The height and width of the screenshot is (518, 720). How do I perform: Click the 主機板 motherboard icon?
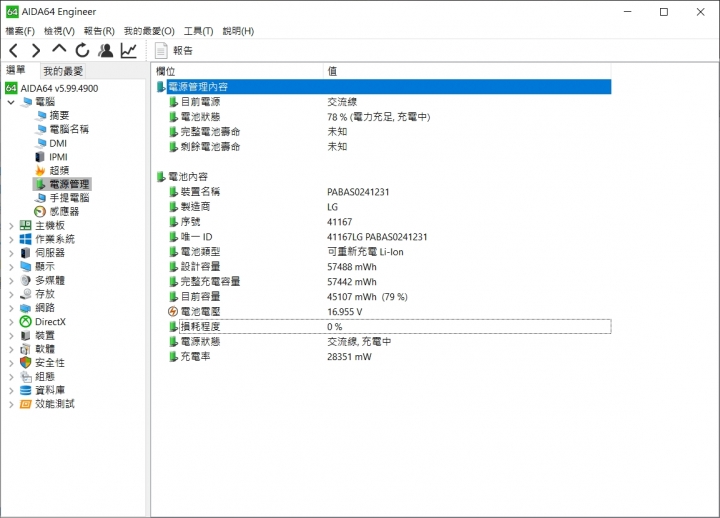pyautogui.click(x=26, y=225)
